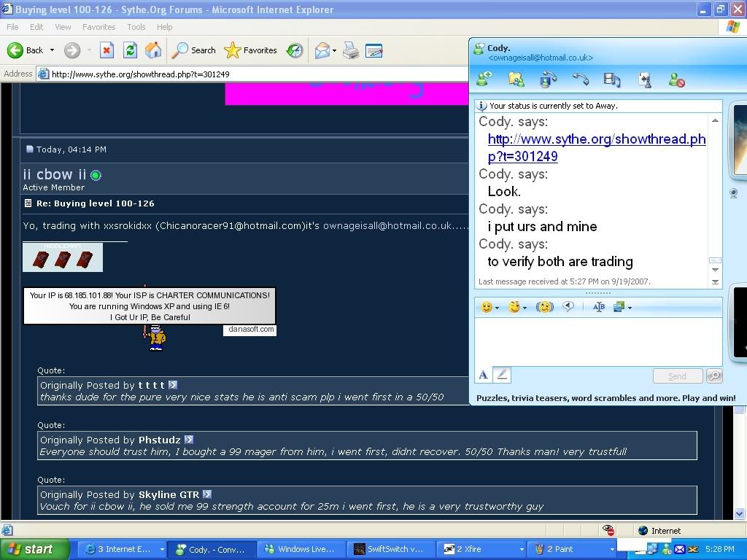Click webcam icon beside display picture

click(x=734, y=192)
